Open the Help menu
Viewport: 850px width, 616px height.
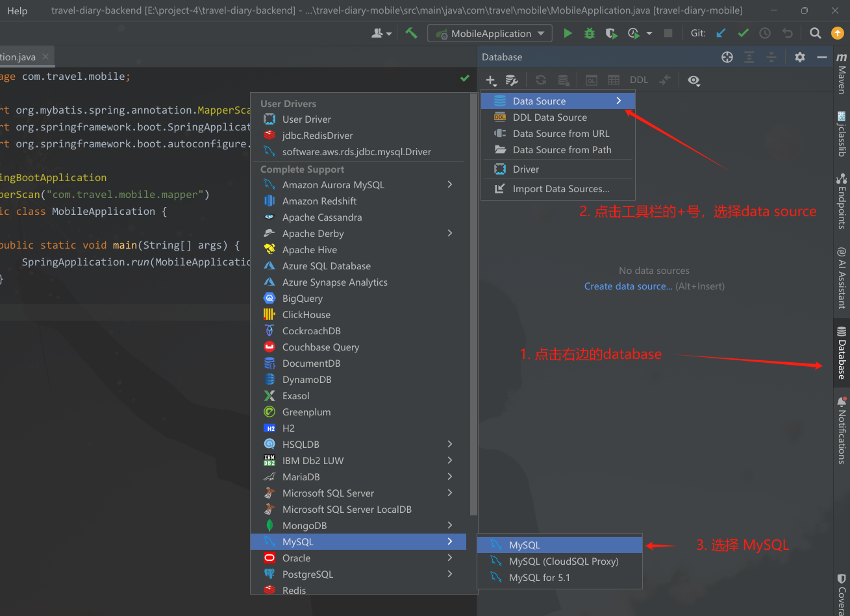pos(17,10)
